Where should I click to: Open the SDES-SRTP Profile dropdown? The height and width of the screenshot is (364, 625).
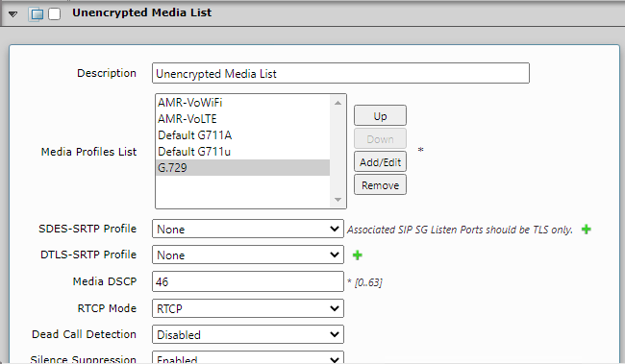[247, 229]
